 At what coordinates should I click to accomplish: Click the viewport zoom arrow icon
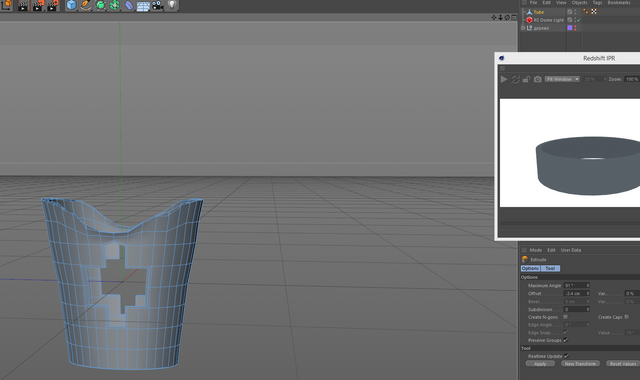click(x=500, y=18)
